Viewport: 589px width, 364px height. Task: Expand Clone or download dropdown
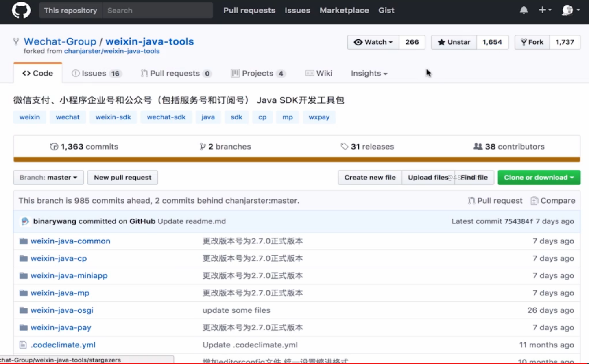539,178
